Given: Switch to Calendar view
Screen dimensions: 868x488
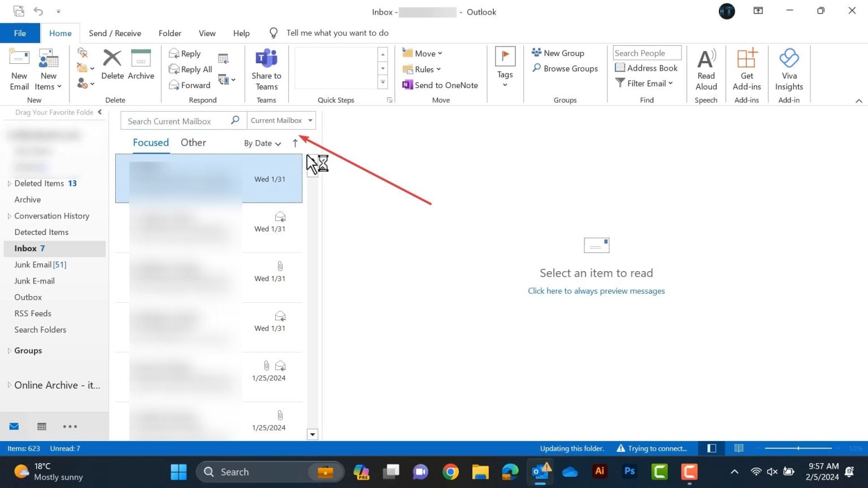Looking at the screenshot, I should (41, 426).
